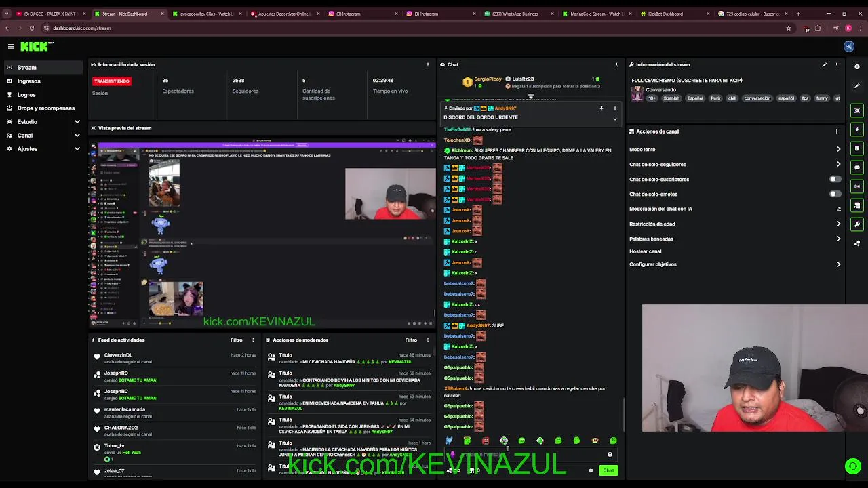Open options menu of Acciones de canal
Screen dimensions: 868x488
coord(837,131)
